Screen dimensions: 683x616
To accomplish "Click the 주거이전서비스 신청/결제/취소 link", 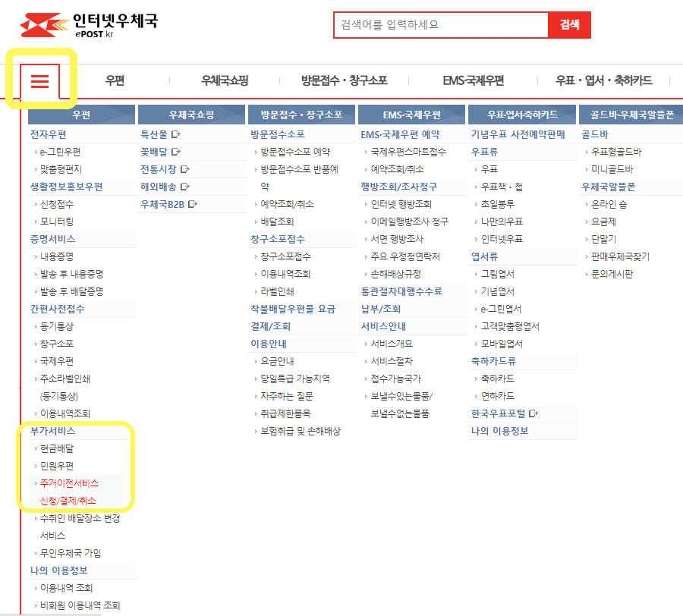I will 69,492.
